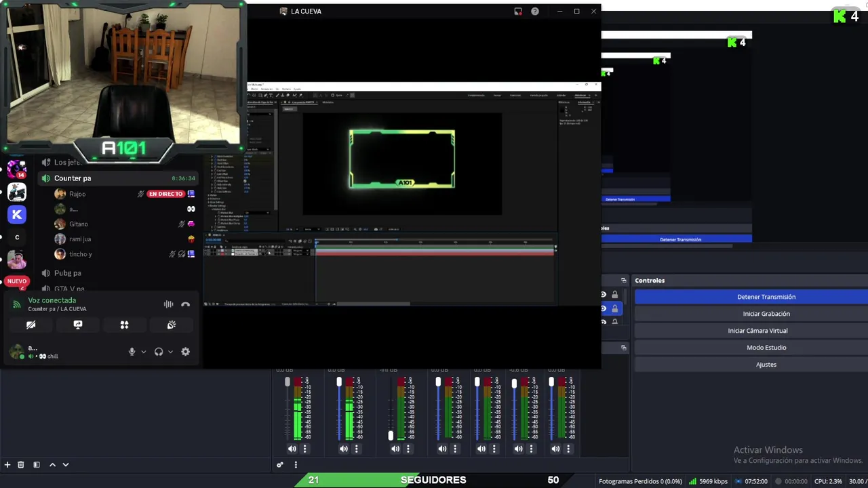Toggle lock of highlighted source row
The image size is (868, 488).
(x=615, y=308)
